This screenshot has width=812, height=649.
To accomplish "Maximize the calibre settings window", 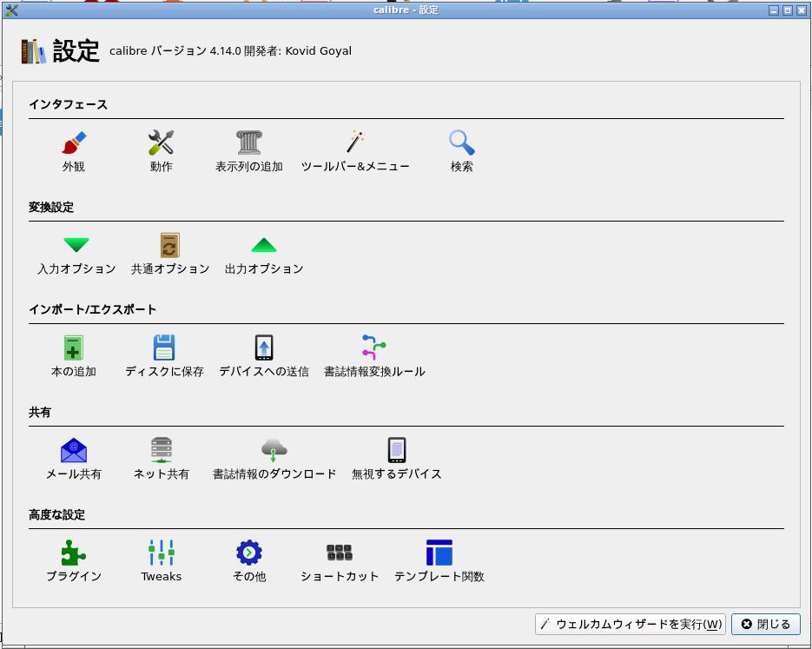I will 787,10.
